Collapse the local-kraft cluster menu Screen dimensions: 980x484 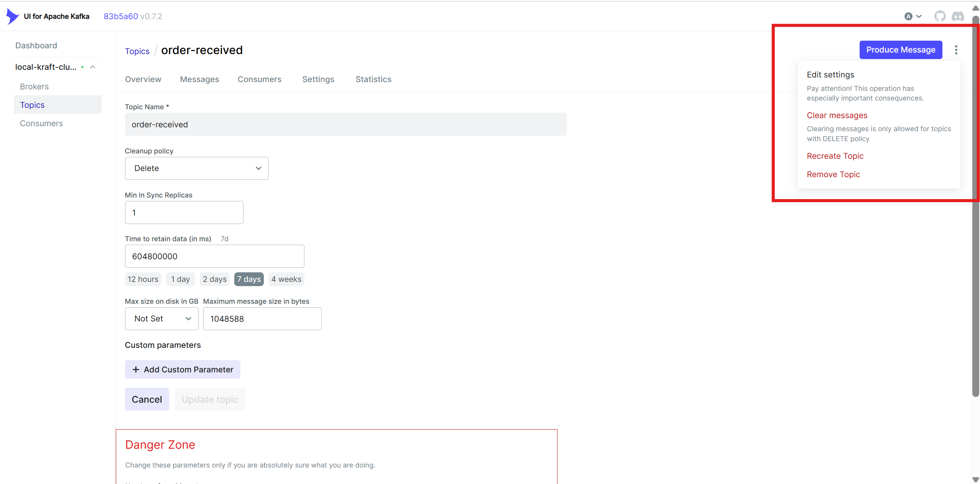[92, 67]
